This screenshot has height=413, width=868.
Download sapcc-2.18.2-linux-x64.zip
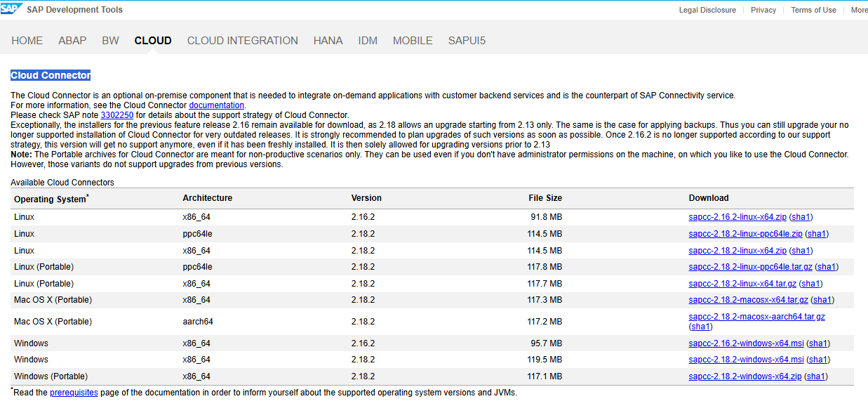click(737, 251)
